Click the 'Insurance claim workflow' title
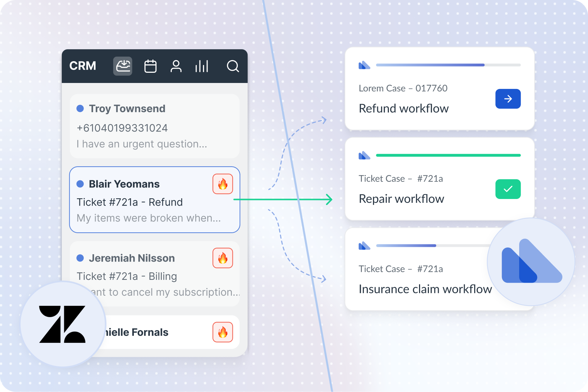This screenshot has width=588, height=392. (425, 289)
